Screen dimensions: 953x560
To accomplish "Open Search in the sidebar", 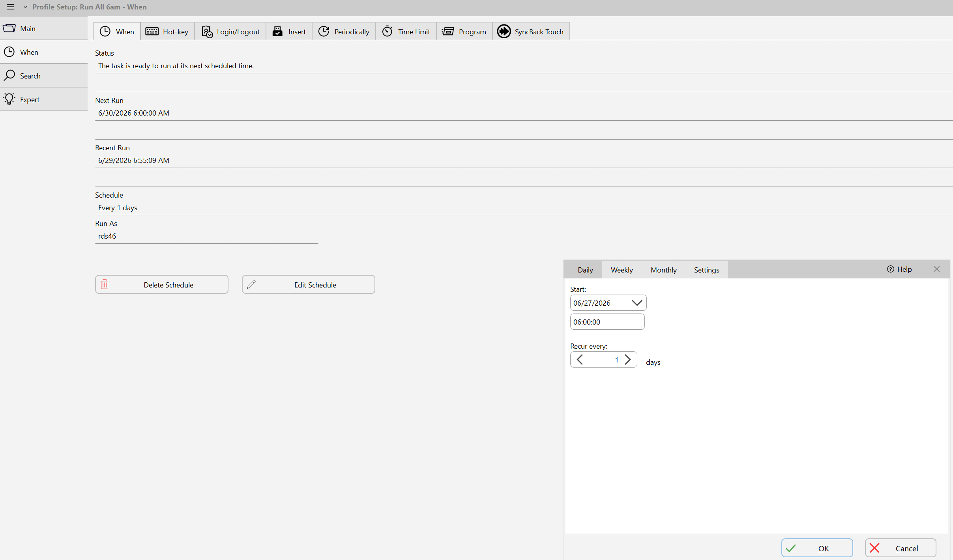I will [44, 76].
